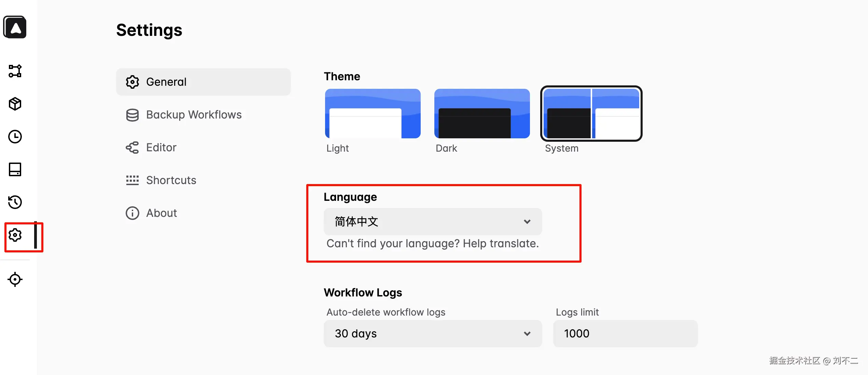
Task: Click the Automa logo icon
Action: 15,27
